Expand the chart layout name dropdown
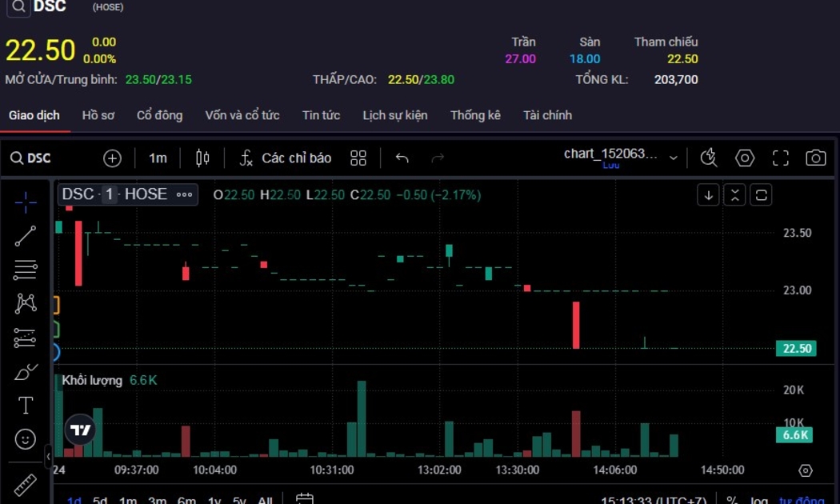840x504 pixels. click(x=674, y=158)
